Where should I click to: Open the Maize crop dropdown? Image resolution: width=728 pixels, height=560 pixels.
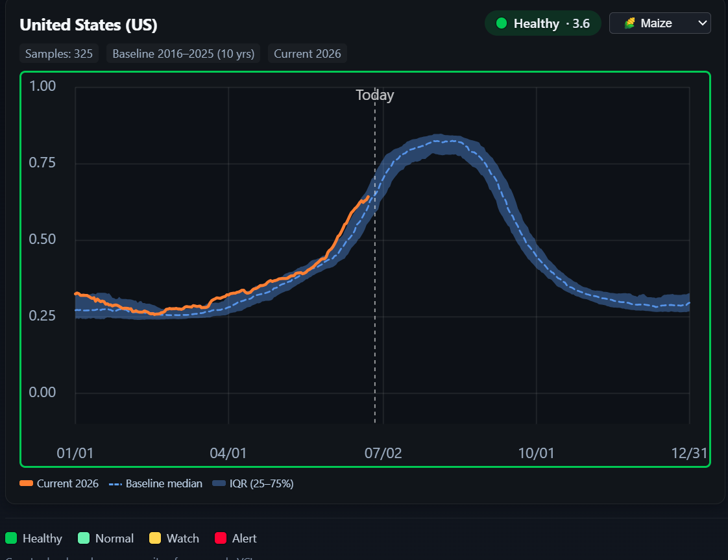coord(660,23)
